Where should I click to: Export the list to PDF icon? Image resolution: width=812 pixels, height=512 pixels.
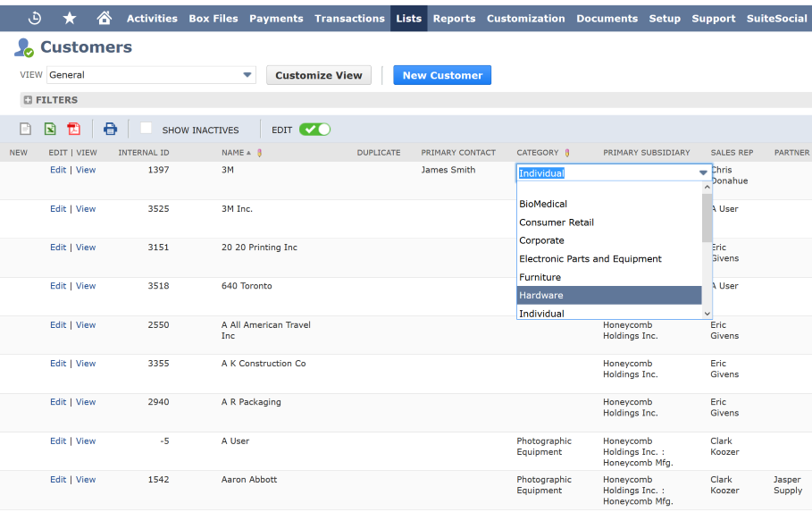74,129
